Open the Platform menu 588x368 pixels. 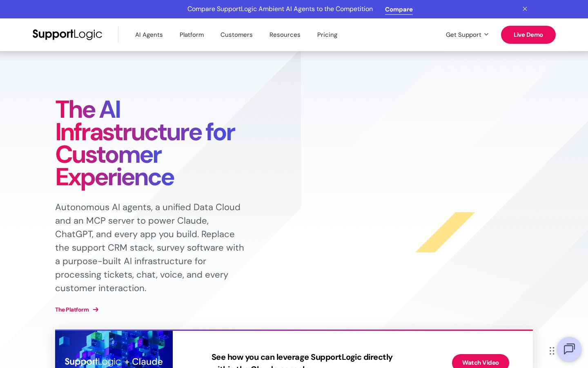192,35
